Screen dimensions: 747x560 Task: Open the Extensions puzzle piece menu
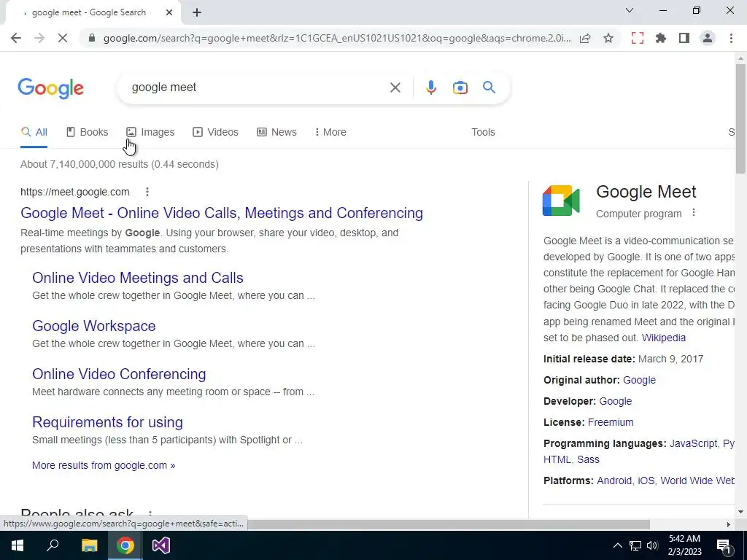(x=661, y=38)
